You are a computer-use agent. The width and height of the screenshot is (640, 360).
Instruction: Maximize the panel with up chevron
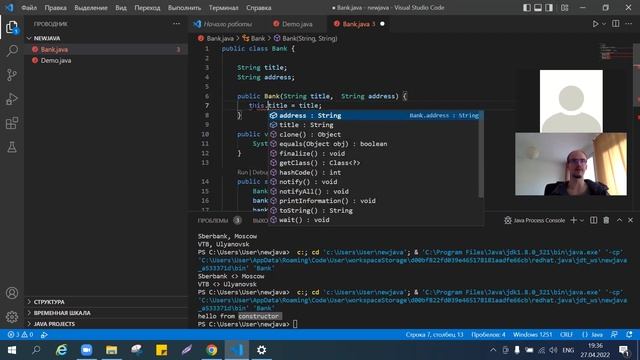(x=619, y=220)
